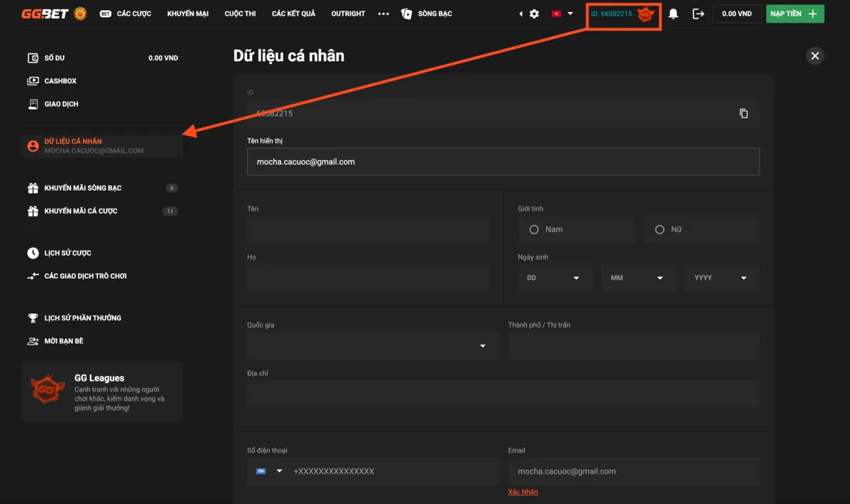Click the Mời bạn bè add-person icon

(33, 341)
